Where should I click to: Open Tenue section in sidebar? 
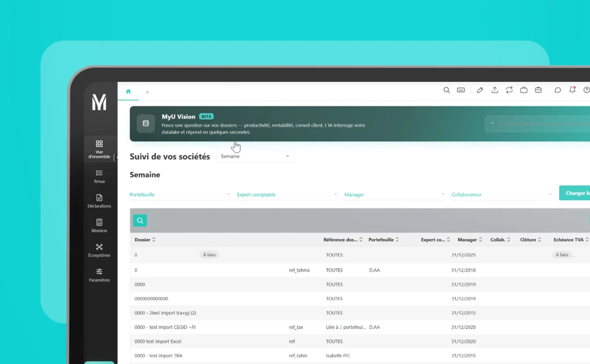click(99, 177)
